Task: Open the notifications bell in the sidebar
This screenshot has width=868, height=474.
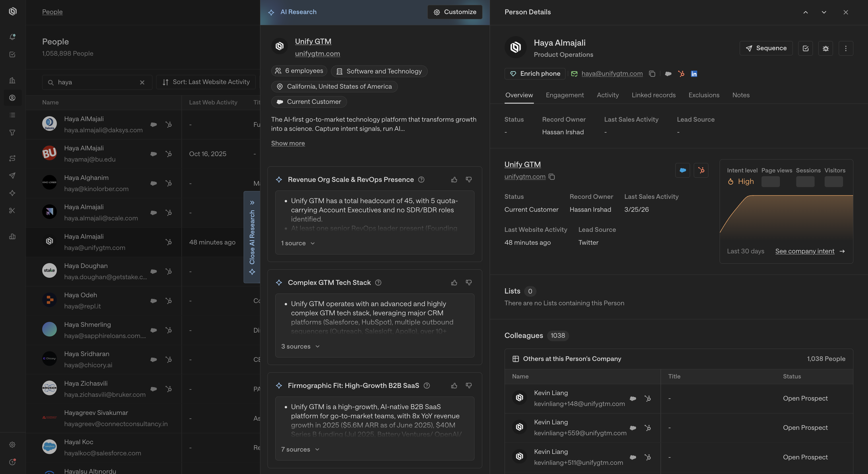Action: (x=12, y=37)
